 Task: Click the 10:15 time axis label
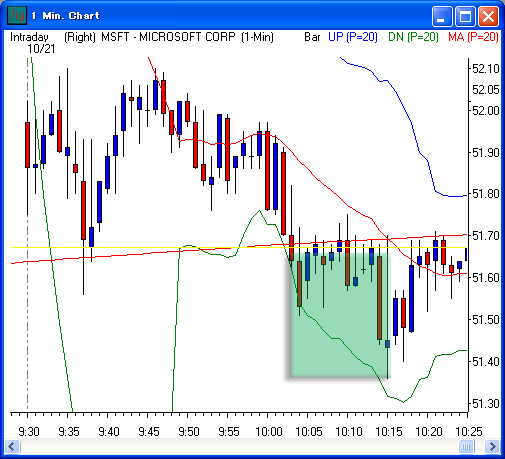tap(389, 432)
